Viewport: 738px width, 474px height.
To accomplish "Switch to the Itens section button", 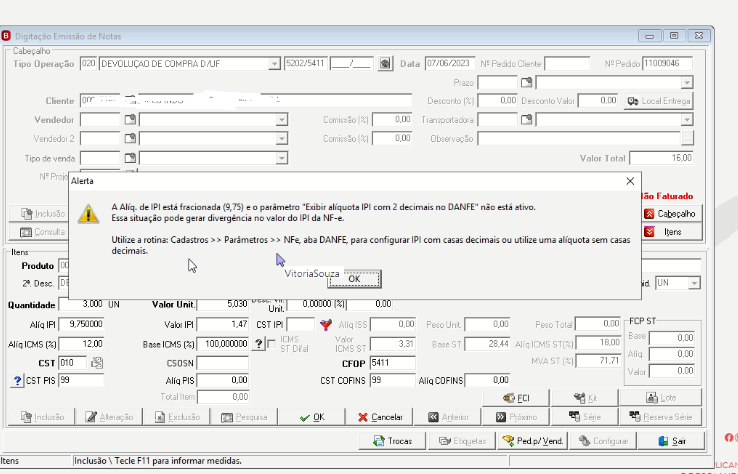I will pyautogui.click(x=671, y=232).
